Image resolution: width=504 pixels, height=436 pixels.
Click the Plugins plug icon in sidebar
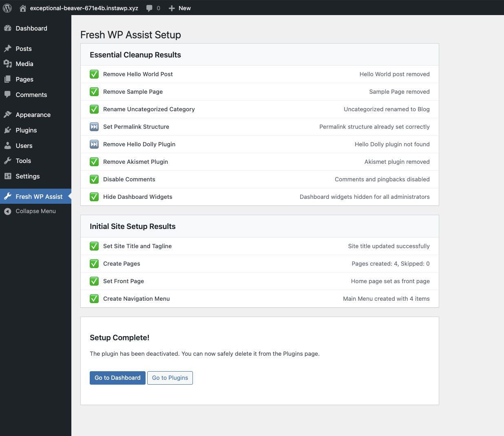click(8, 130)
